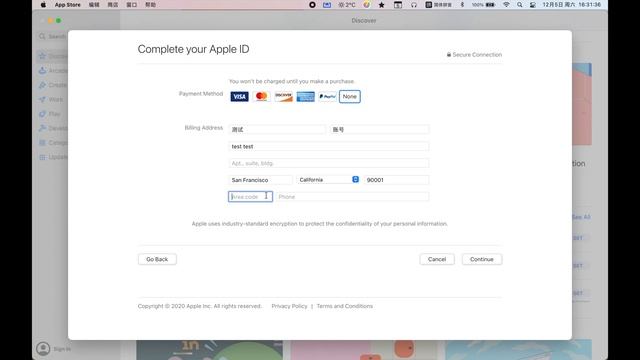Screen dimensions: 640x360
Task: Click the street address field 'test test'
Action: click(329, 146)
